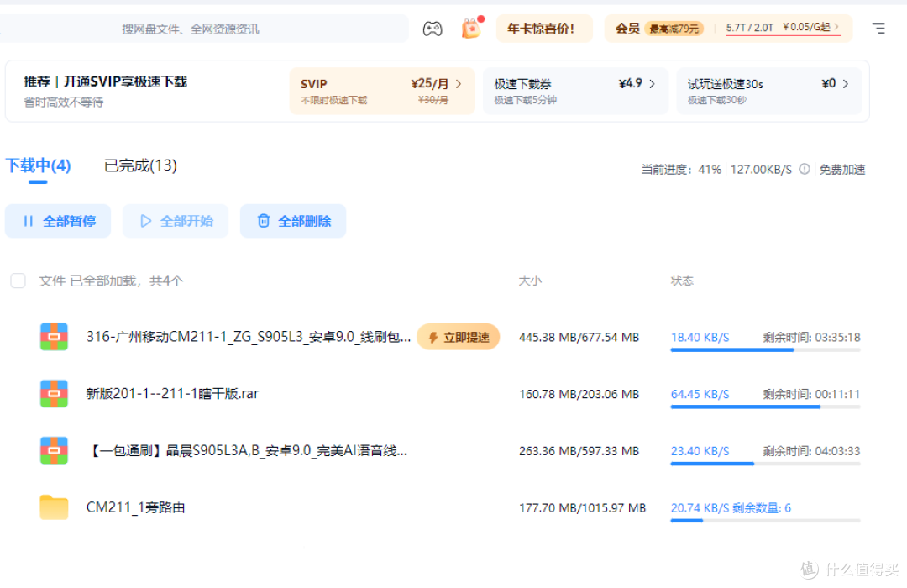
Task: Click 推荐 | 开通SVIP享极速下载 heading
Action: pyautogui.click(x=105, y=81)
